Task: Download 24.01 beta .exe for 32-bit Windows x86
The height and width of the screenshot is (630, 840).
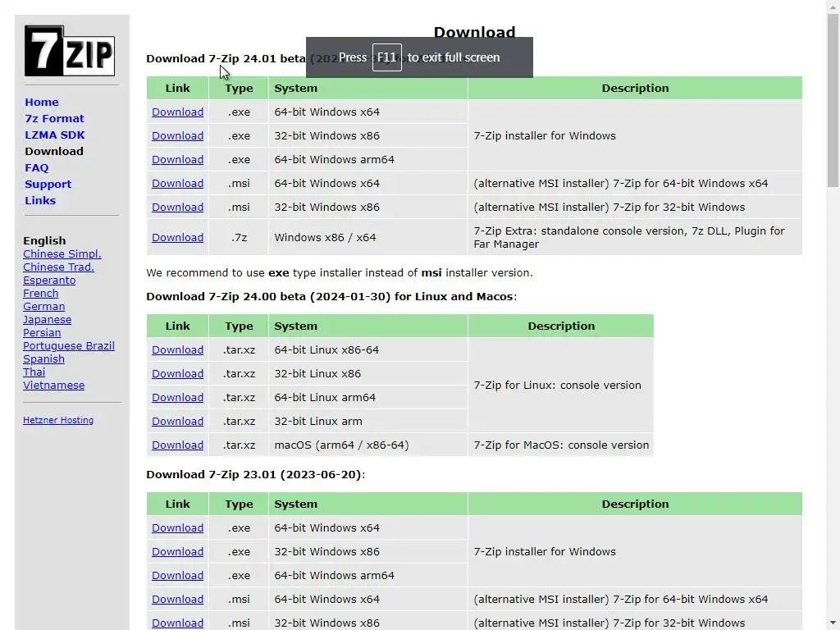Action: coord(177,135)
